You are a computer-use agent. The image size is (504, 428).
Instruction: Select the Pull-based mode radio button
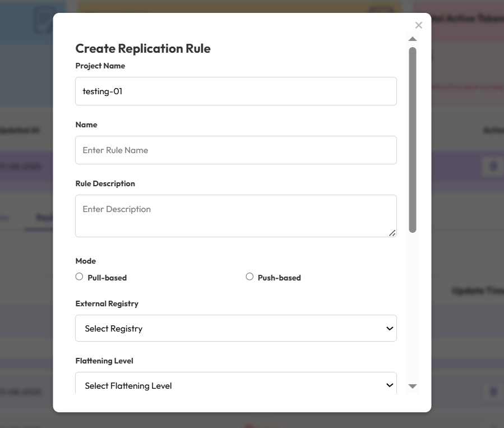(79, 277)
